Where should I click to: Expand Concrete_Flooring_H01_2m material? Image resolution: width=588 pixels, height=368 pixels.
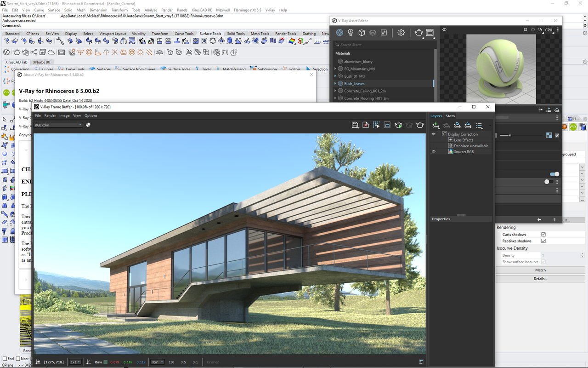335,98
